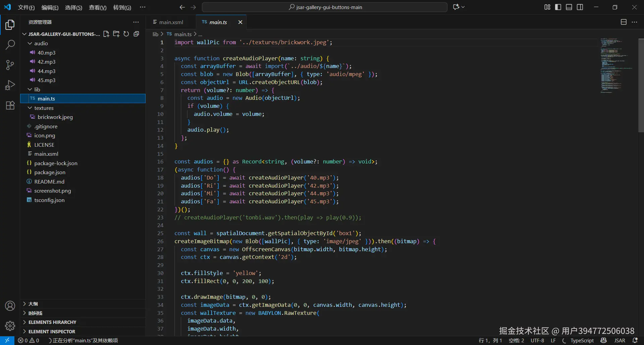Expand the ELEMENTS HIRARCHY section
644x345 pixels.
click(52, 322)
